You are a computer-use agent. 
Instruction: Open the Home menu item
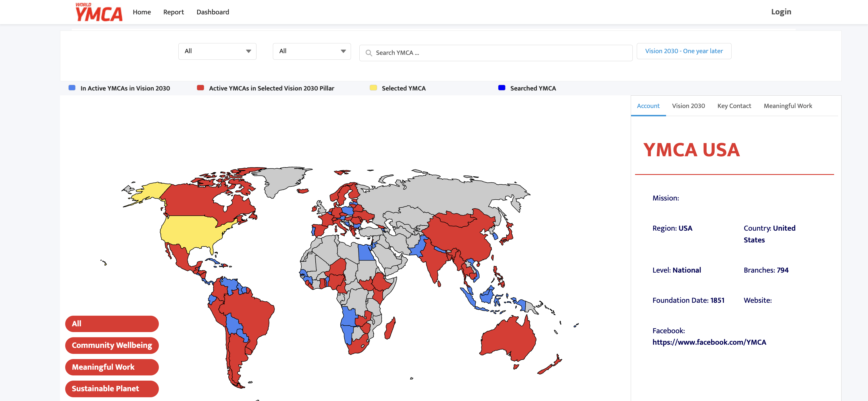pos(142,12)
